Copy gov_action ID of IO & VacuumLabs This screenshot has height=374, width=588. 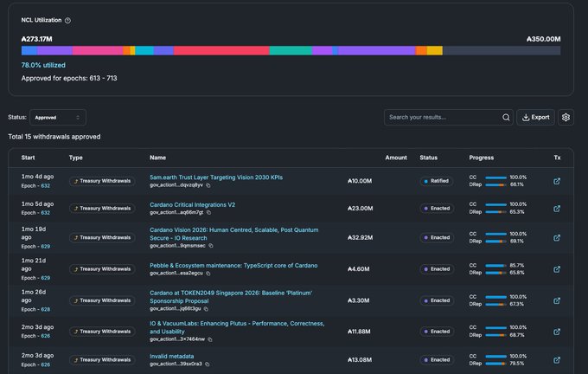click(210, 339)
